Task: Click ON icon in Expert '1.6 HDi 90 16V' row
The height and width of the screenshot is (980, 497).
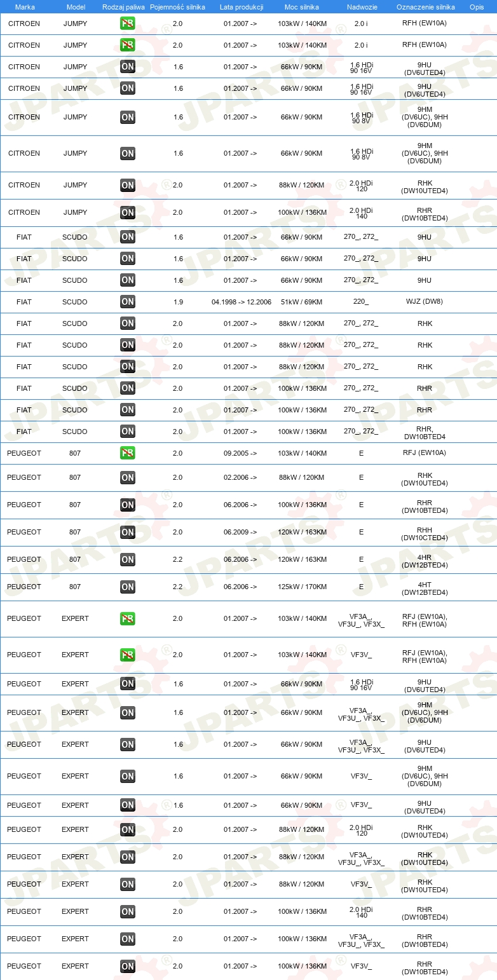Action: [128, 684]
